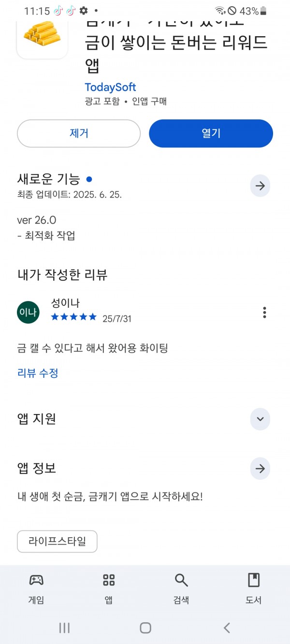
Task: Tap the 열기 open button
Action: coord(211,133)
